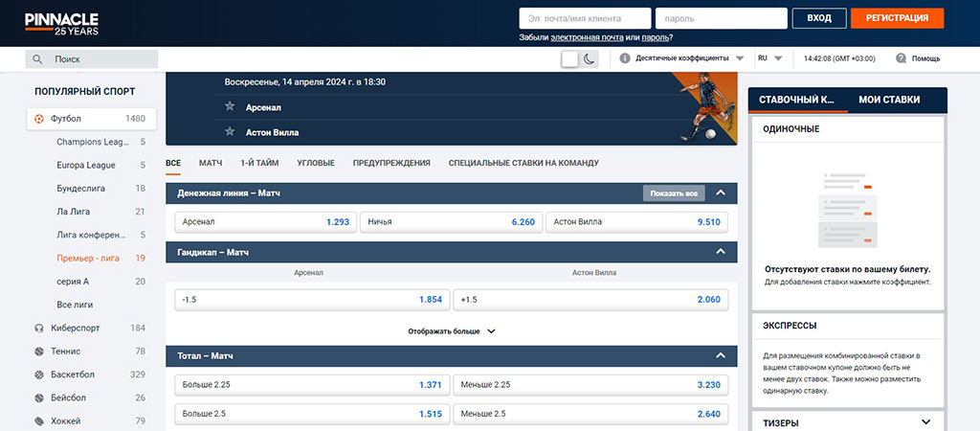Select the СТАВОЧНЫЙ К... betslip tab

click(797, 100)
